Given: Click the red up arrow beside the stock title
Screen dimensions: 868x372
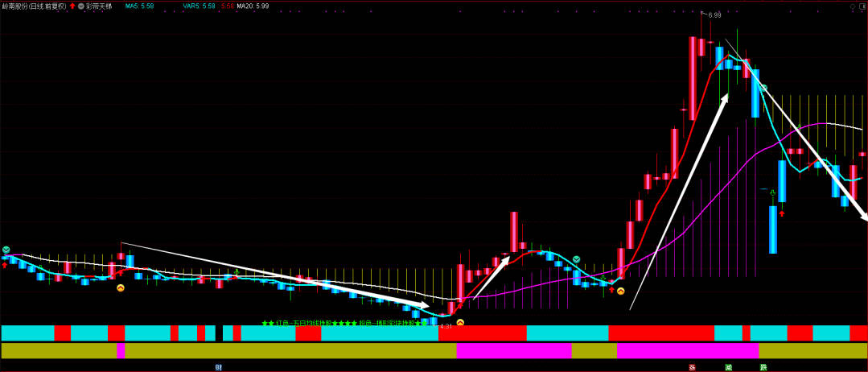Looking at the screenshot, I should click(72, 6).
